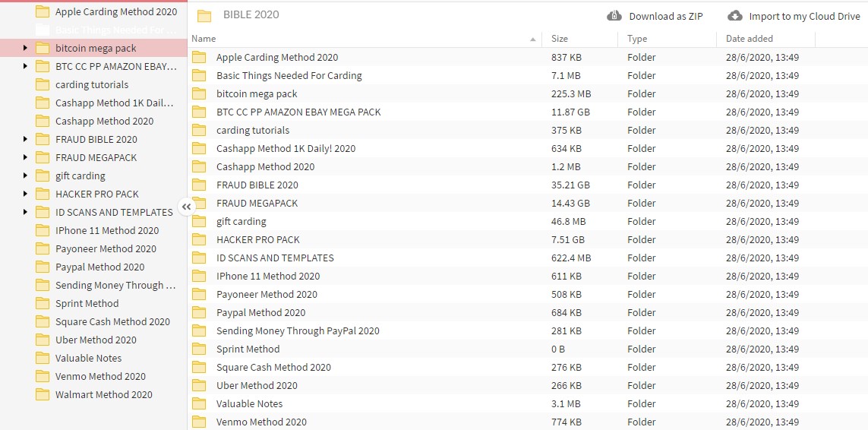Click the Download as ZIP cloud icon

click(614, 15)
